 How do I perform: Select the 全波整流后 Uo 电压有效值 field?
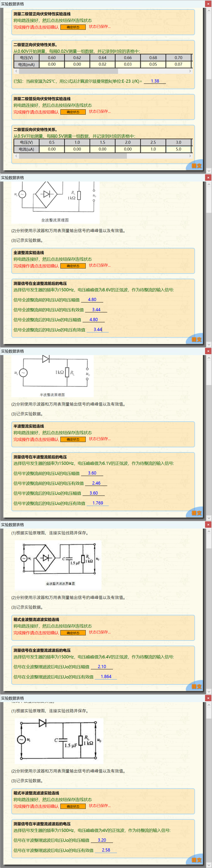click(97, 330)
